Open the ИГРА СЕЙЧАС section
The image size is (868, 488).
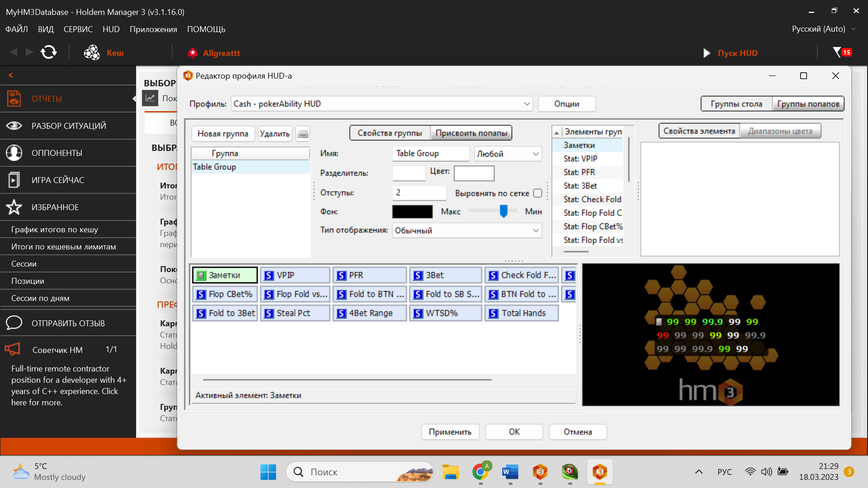pyautogui.click(x=68, y=180)
